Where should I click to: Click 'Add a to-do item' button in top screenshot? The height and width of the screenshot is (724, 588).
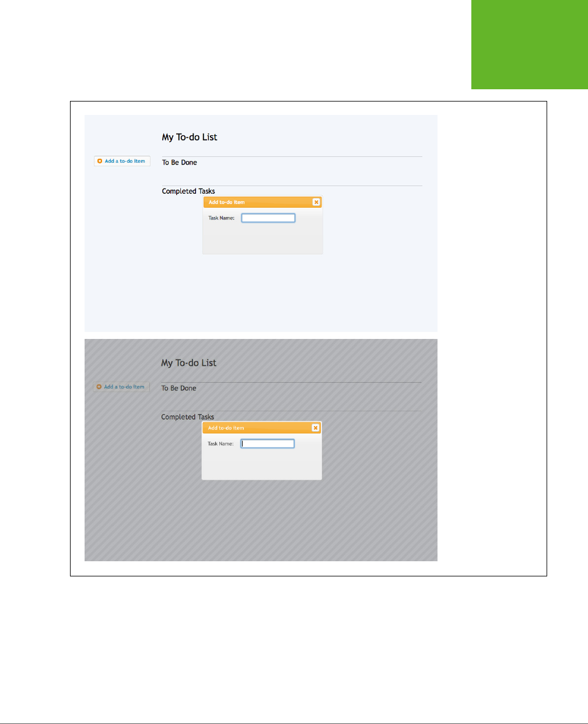(x=123, y=161)
